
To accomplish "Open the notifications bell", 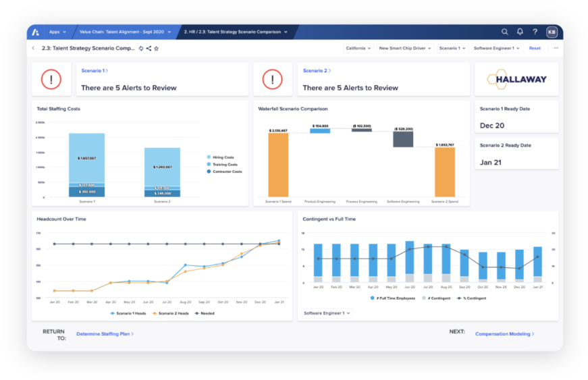I will [520, 32].
